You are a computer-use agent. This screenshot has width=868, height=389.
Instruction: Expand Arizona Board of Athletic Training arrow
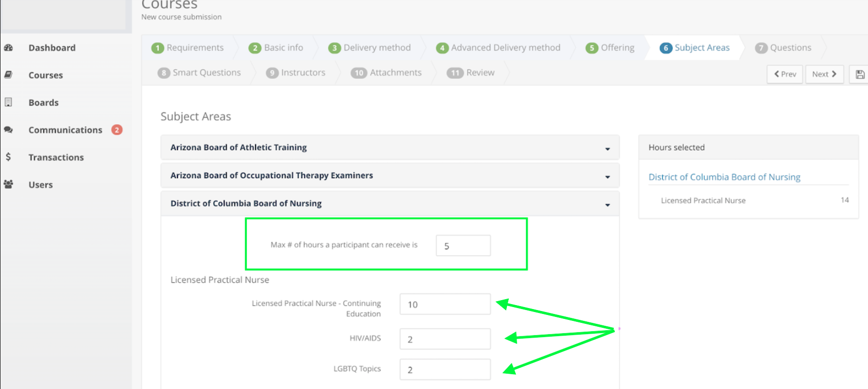[x=607, y=149]
